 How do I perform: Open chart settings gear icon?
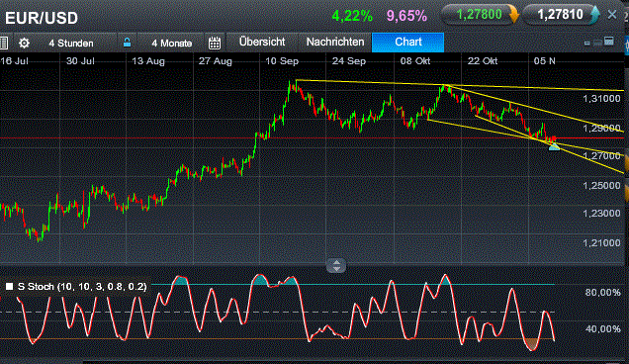click(24, 43)
